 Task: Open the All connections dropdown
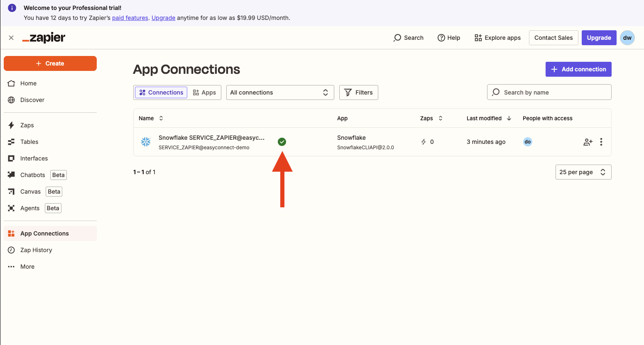[280, 92]
